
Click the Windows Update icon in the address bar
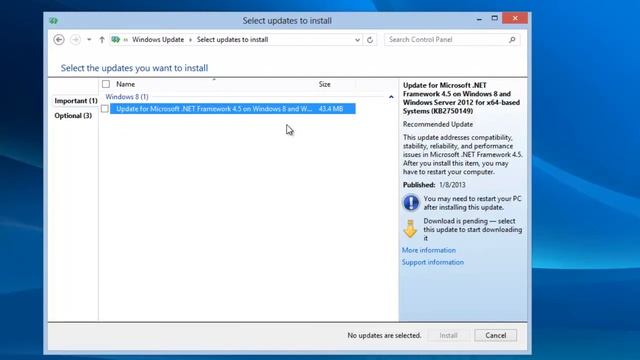click(x=116, y=40)
